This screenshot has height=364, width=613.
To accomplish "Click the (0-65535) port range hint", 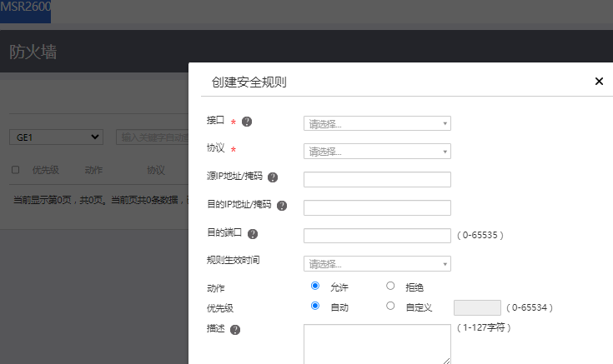I will [x=480, y=235].
